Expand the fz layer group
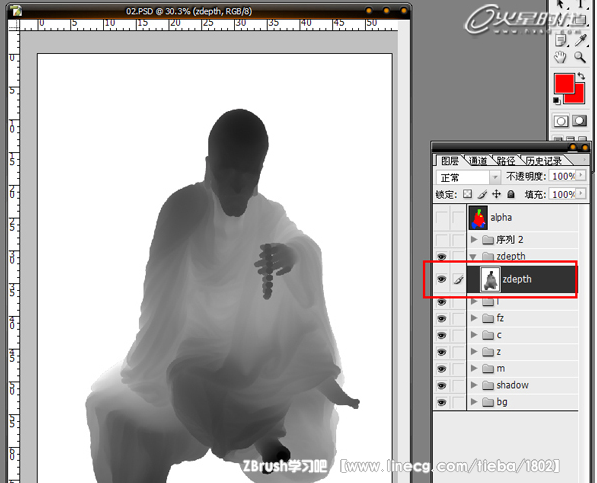The width and height of the screenshot is (597, 483). click(x=474, y=318)
